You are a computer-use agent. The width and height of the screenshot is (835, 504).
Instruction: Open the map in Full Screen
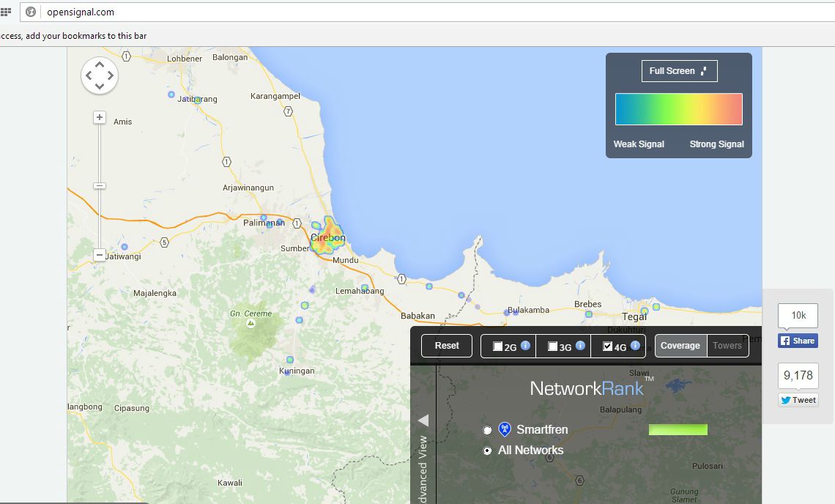(x=679, y=71)
